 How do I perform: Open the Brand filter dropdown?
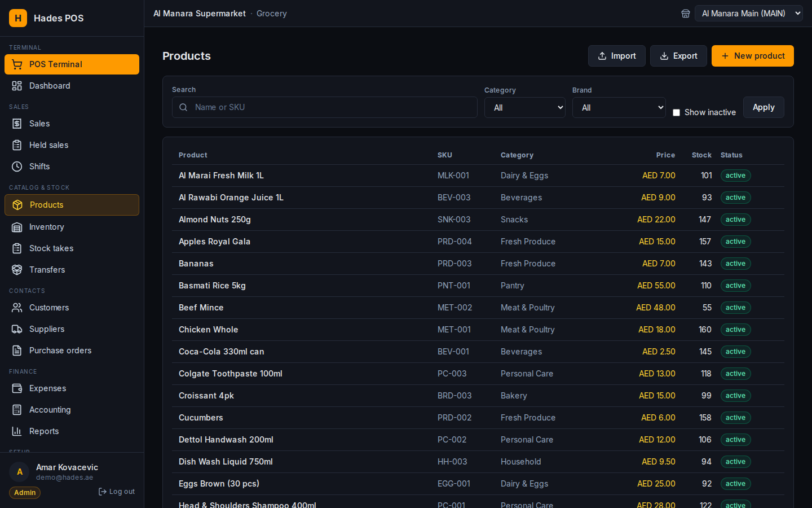click(x=619, y=107)
